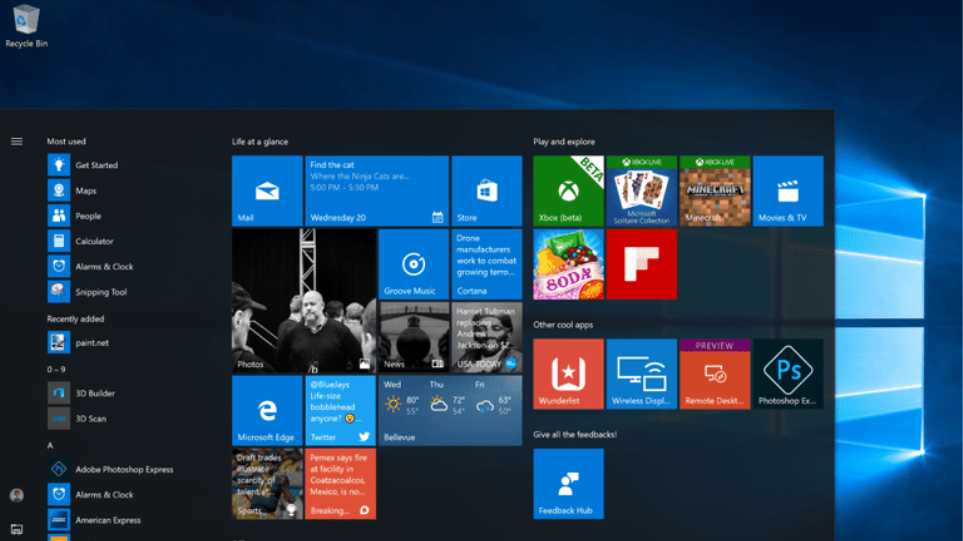Click the user account avatar

point(17,495)
